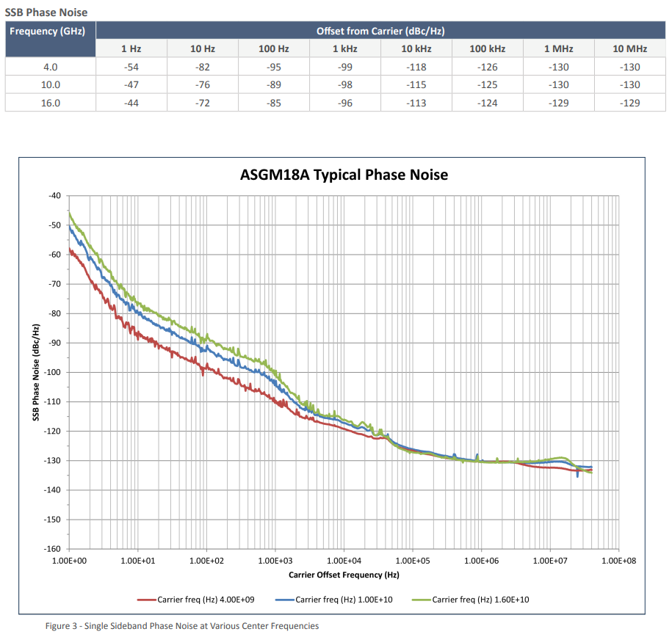Click the "10 Hz" column header

coord(203,49)
